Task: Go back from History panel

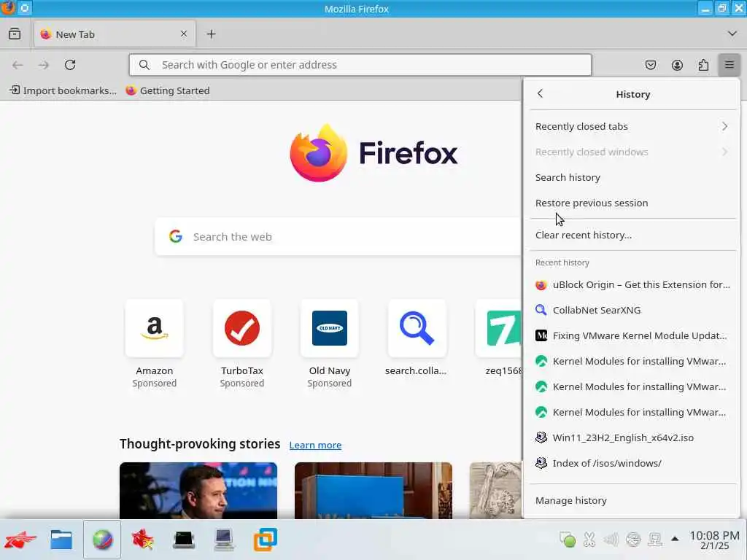Action: (x=540, y=94)
